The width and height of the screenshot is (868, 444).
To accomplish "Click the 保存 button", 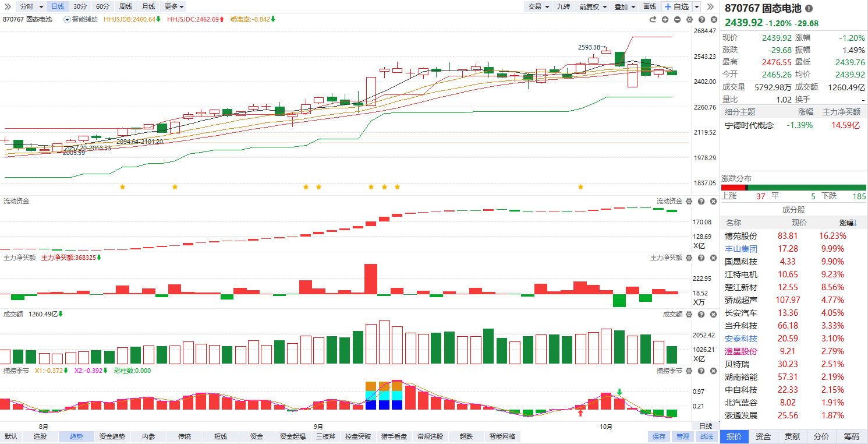I will tap(659, 436).
